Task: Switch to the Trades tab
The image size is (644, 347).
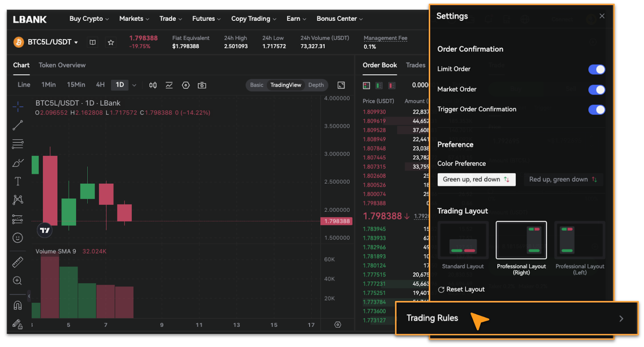Action: pos(415,65)
